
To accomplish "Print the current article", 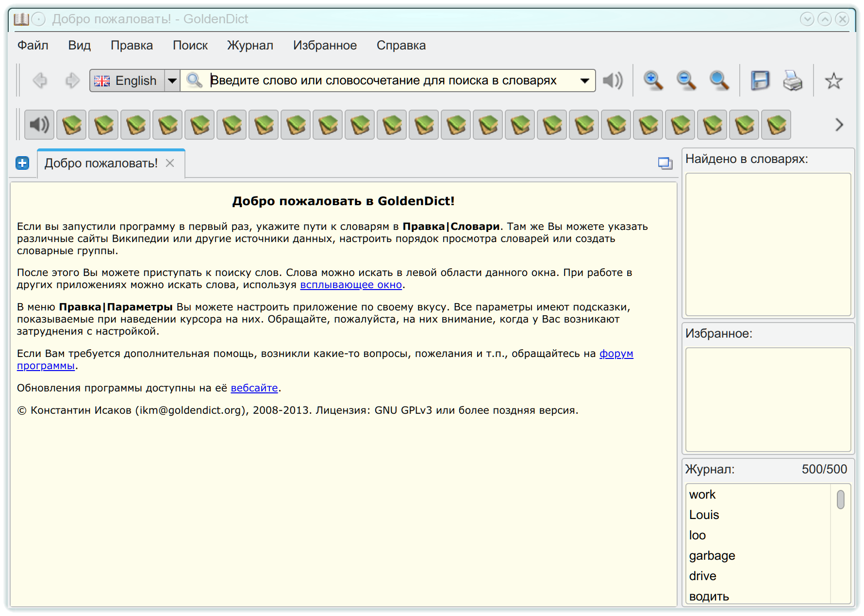I will click(792, 80).
